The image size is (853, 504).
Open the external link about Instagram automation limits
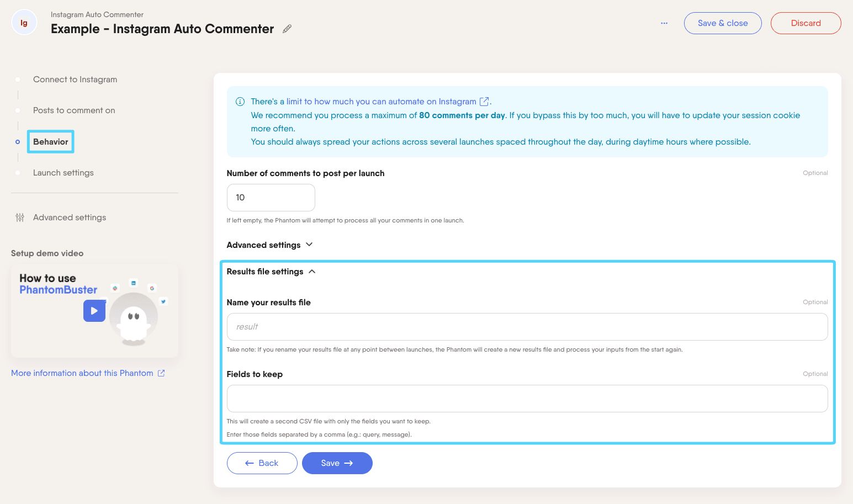[x=484, y=101]
